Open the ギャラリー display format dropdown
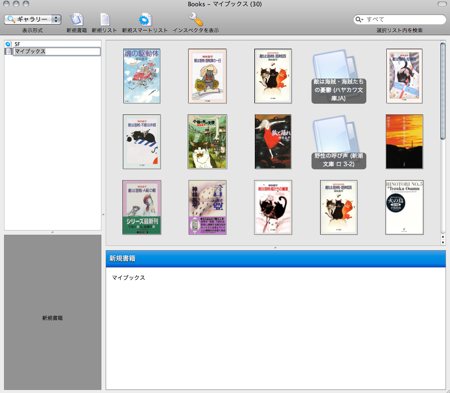This screenshot has height=393, width=450. (33, 19)
